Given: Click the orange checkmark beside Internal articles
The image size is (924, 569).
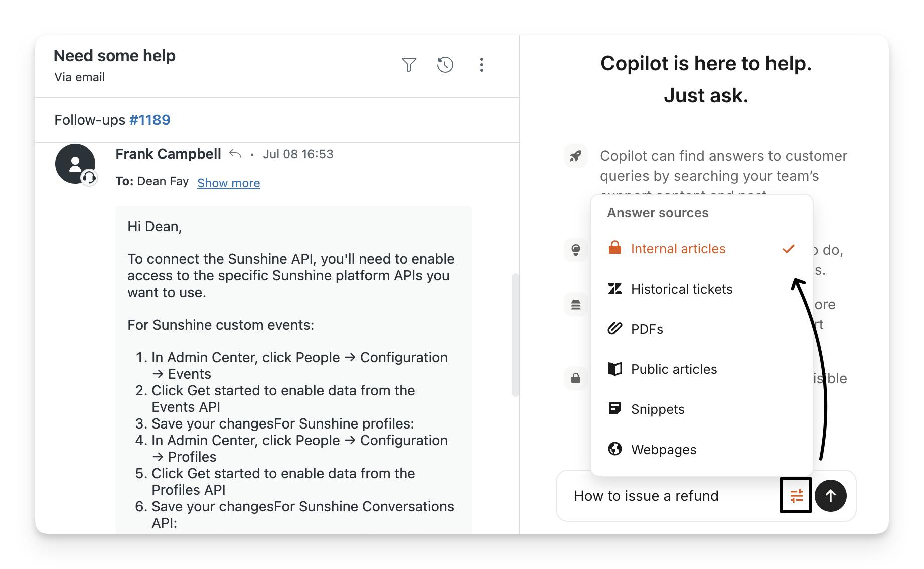Looking at the screenshot, I should 788,249.
